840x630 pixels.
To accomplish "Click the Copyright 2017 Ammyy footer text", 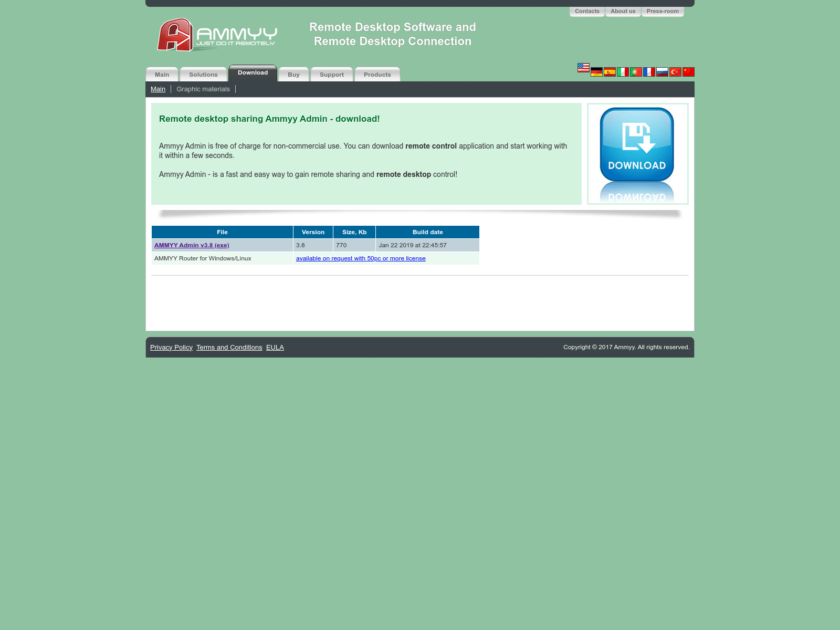I will (626, 347).
